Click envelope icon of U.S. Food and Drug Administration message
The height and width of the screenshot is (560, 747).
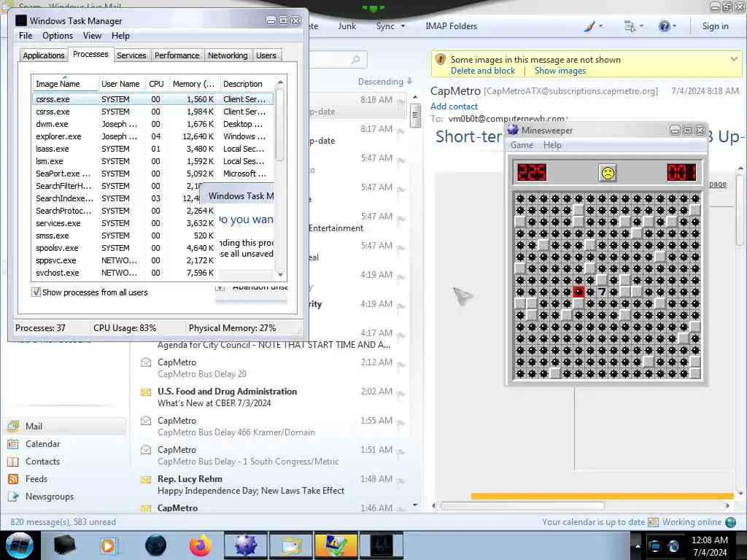146,392
